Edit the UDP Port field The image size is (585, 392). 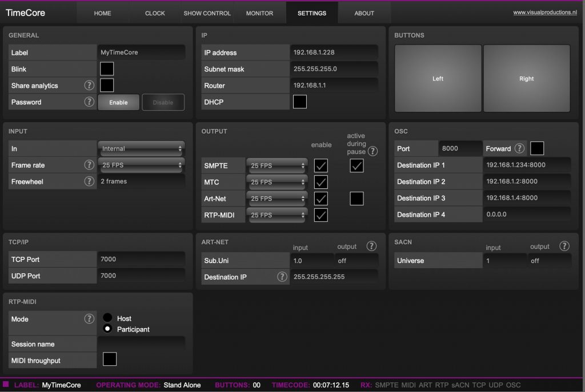[142, 276]
